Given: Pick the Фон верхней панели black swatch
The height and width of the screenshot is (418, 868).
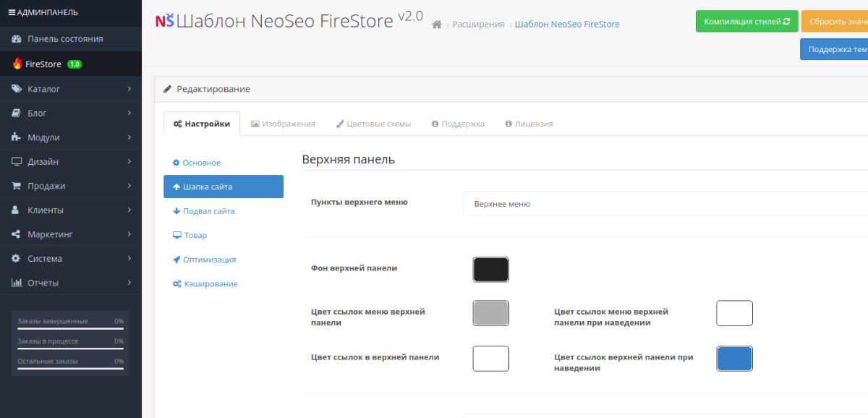Looking at the screenshot, I should point(491,270).
